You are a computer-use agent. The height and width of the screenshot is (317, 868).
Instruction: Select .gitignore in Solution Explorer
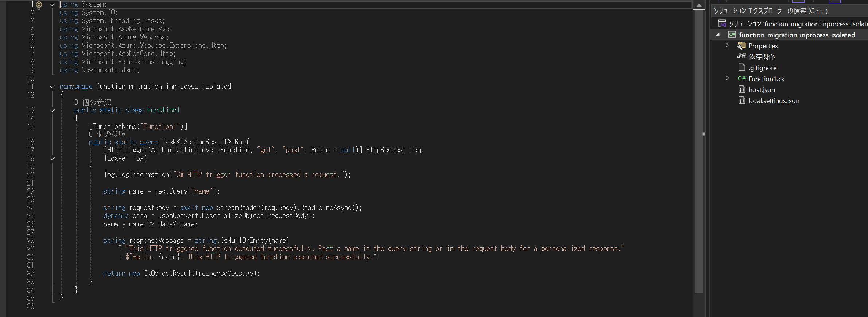click(x=762, y=68)
